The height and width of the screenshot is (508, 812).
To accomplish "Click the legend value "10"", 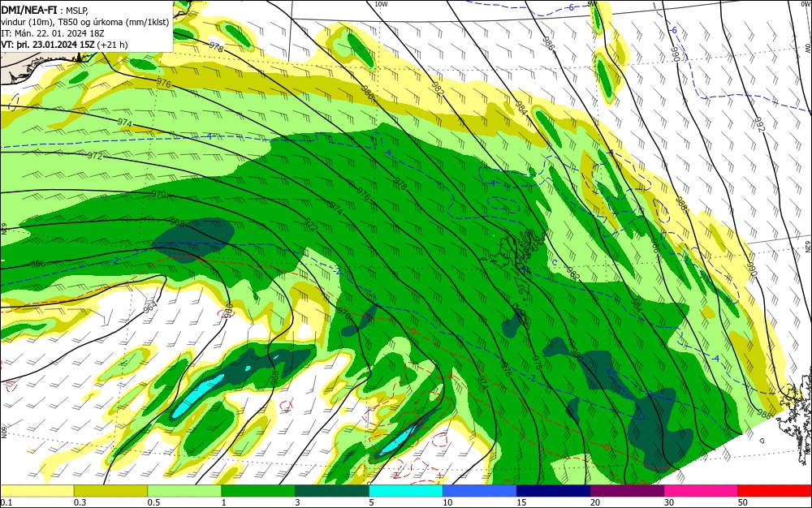I will point(447,502).
